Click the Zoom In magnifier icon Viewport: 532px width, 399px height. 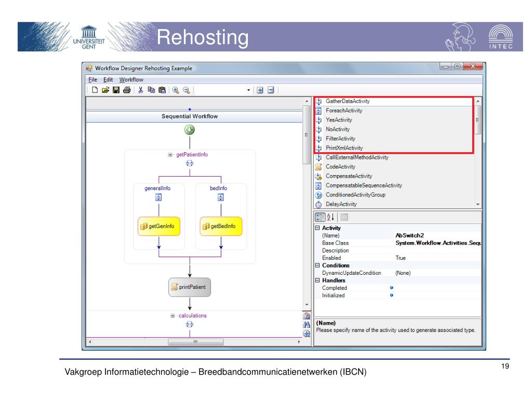click(x=176, y=90)
